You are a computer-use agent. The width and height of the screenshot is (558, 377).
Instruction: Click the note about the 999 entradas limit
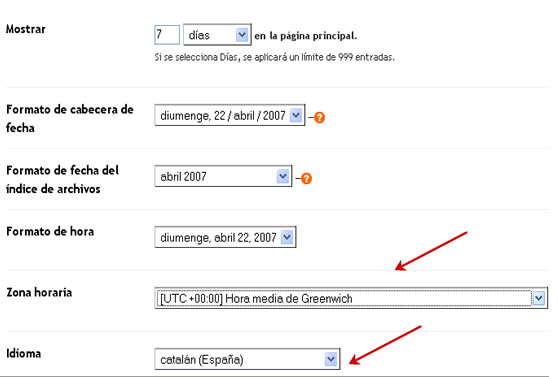274,57
